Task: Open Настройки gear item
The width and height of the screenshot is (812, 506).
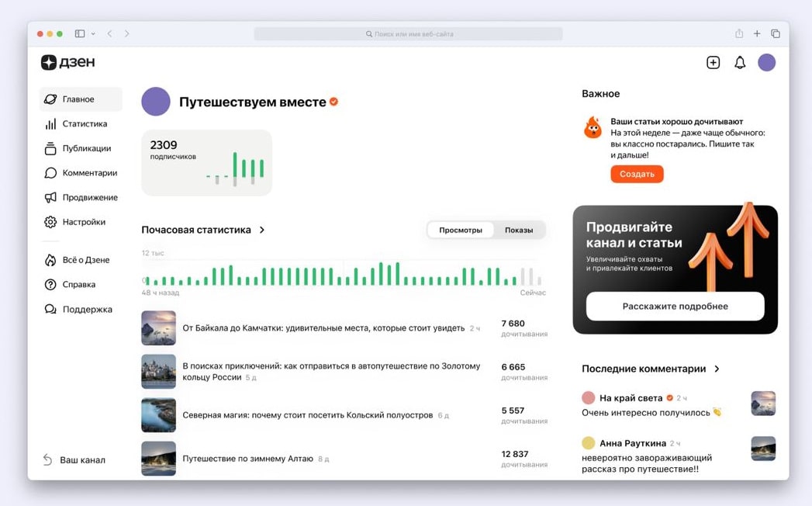Action: coord(74,222)
